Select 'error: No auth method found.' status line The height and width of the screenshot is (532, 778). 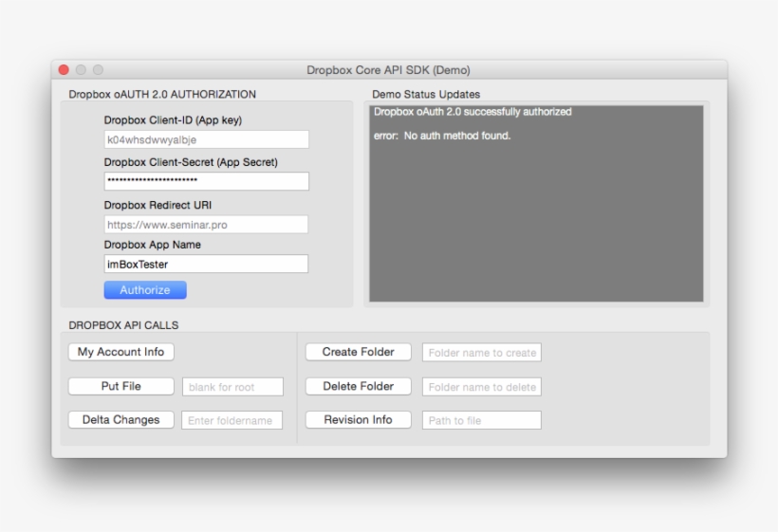[442, 136]
